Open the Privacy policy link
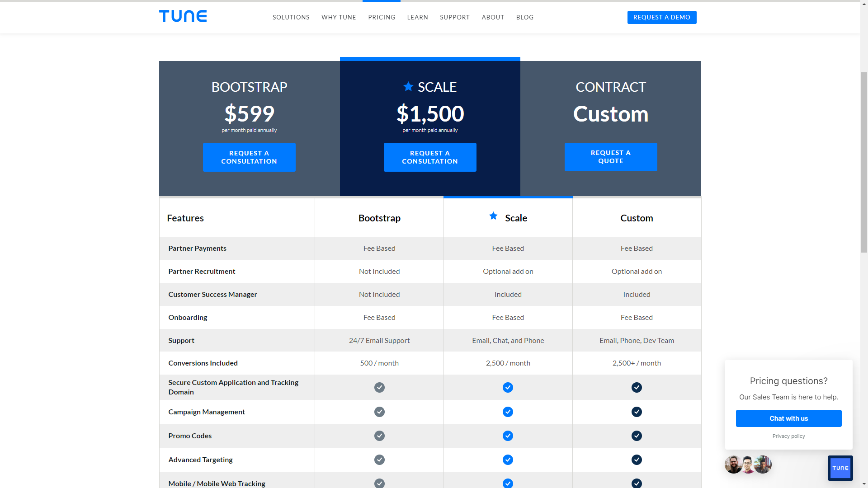Viewport: 868px width, 488px height. tap(788, 436)
